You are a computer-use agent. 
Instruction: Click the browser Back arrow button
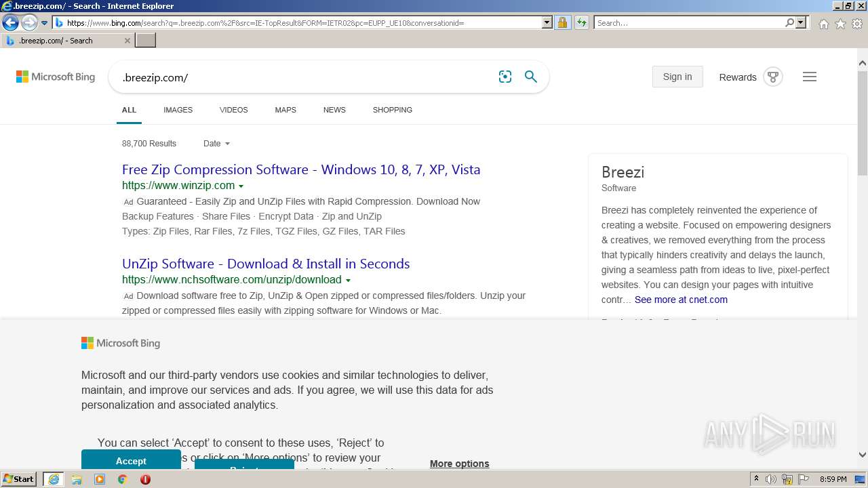pos(10,23)
